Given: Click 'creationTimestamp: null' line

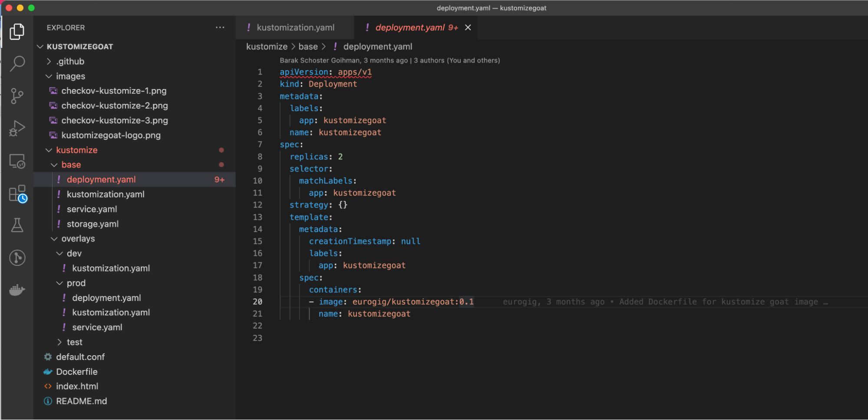Looking at the screenshot, I should 364,241.
